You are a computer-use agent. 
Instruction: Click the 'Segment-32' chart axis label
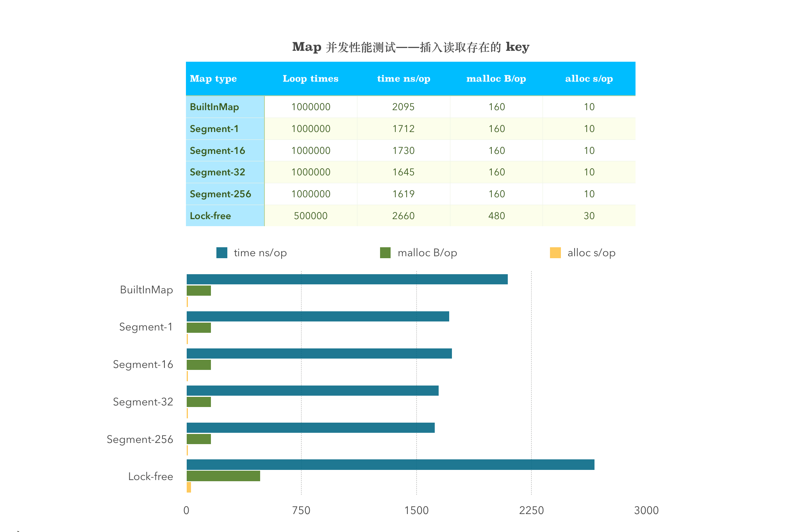(143, 402)
